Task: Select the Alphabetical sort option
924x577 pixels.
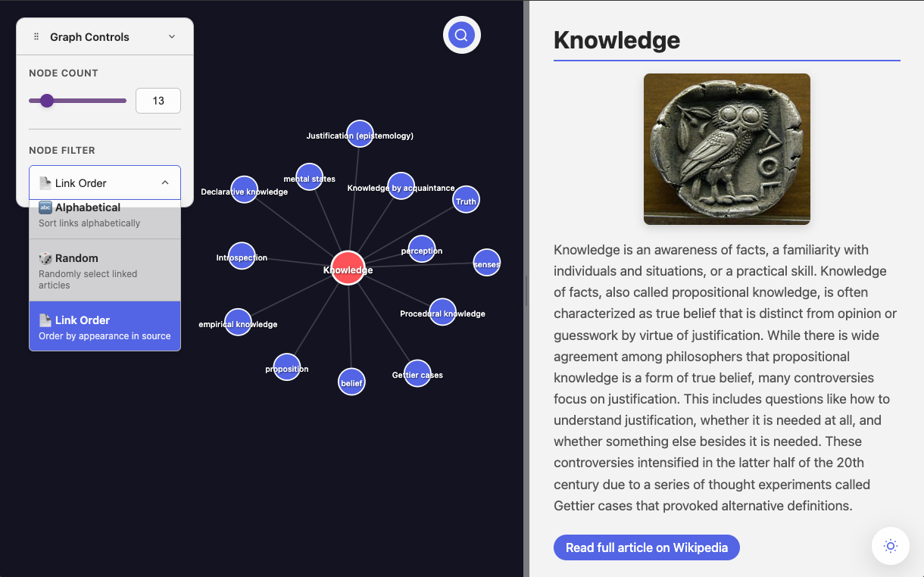Action: (105, 215)
